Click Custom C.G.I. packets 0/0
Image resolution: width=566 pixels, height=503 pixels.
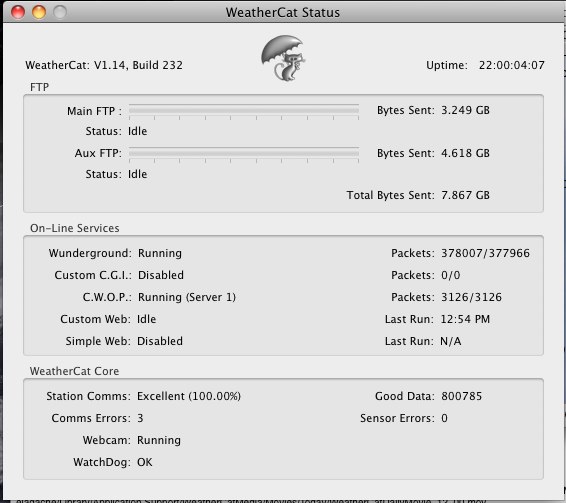tap(451, 275)
